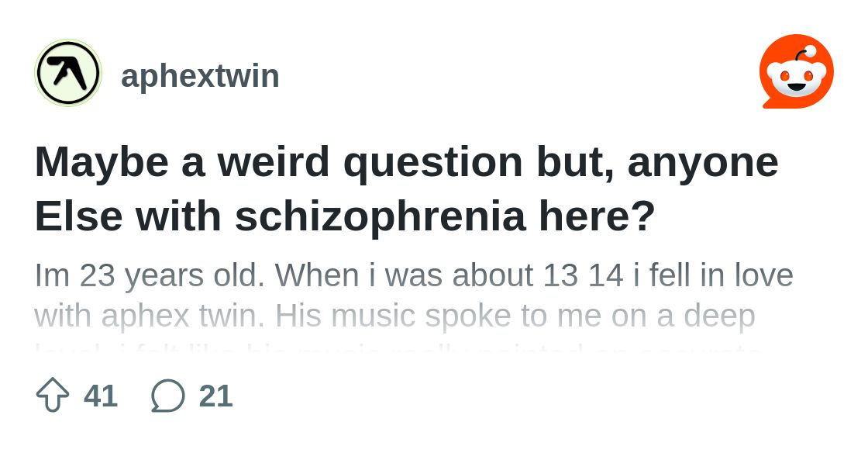Click the body line "with aphex twin. His music spoke"
Screen dimensions: 868x453
(394, 316)
